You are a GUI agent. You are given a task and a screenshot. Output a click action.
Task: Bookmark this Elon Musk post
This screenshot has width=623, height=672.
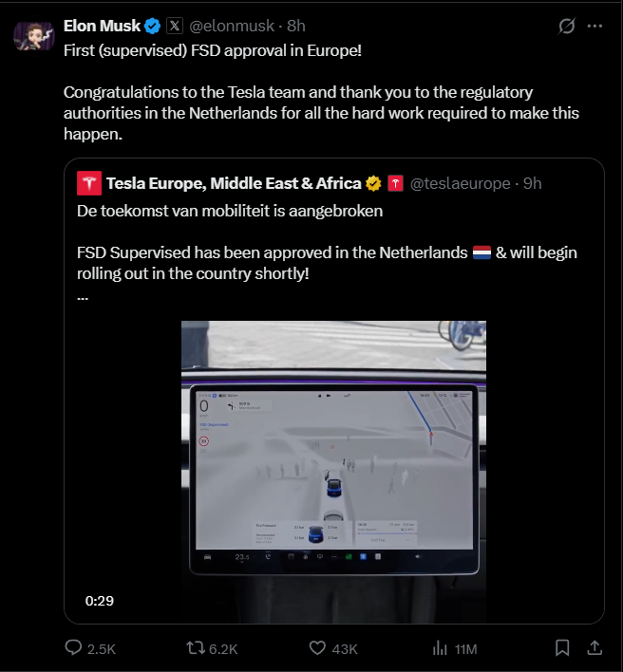[x=562, y=648]
